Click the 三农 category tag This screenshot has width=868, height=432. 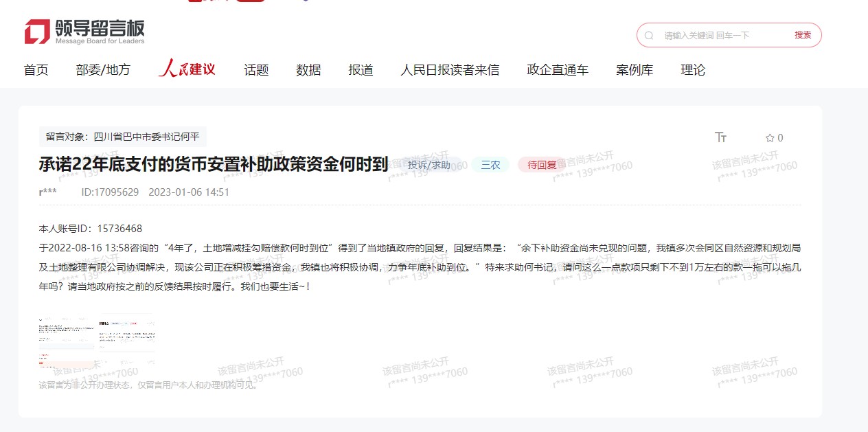coord(490,165)
